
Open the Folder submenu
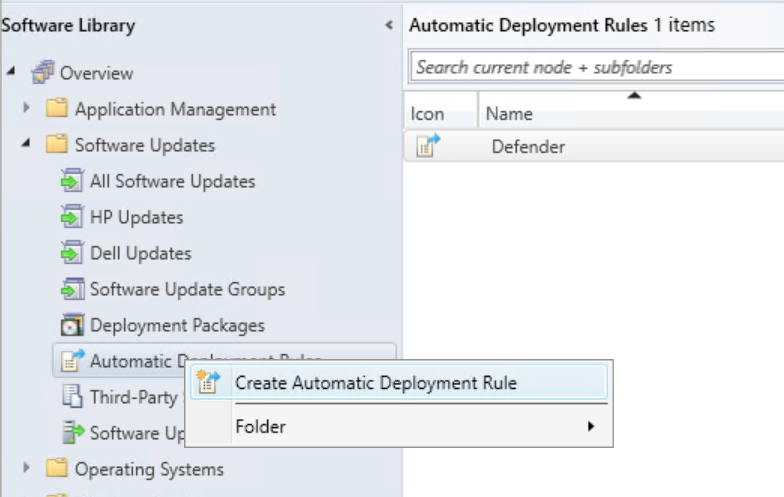(x=260, y=427)
